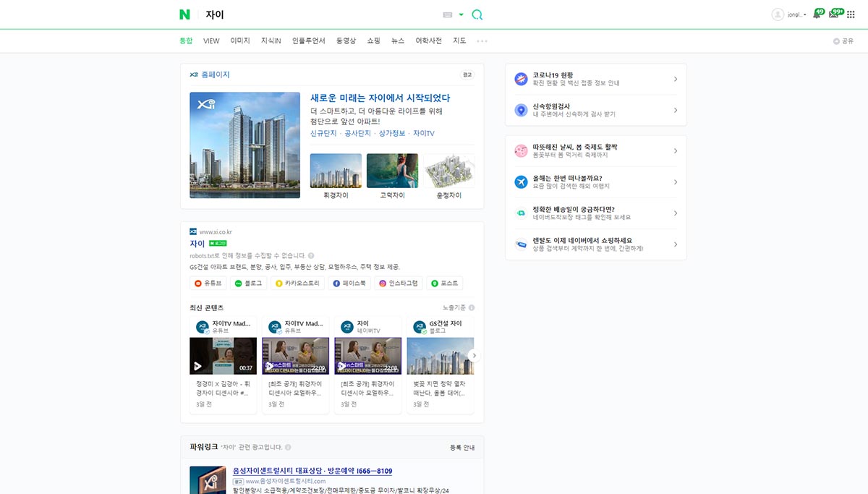This screenshot has width=868, height=494.
Task: Open the large Xi tower advertisement image
Action: tap(244, 145)
